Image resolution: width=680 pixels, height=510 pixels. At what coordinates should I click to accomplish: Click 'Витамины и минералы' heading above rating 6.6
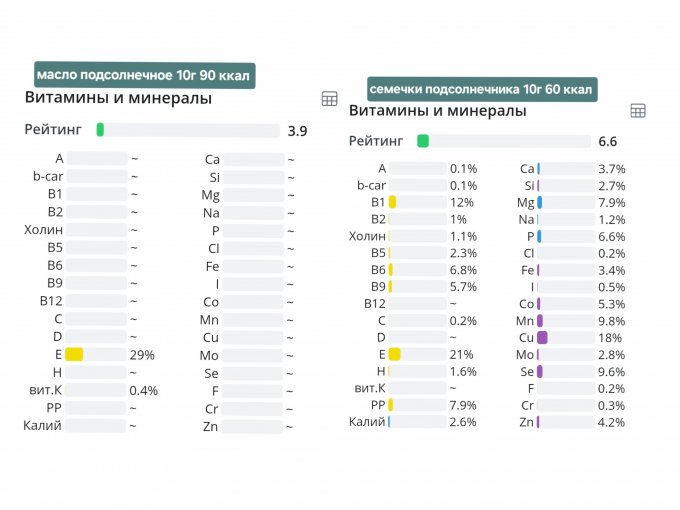click(x=437, y=110)
